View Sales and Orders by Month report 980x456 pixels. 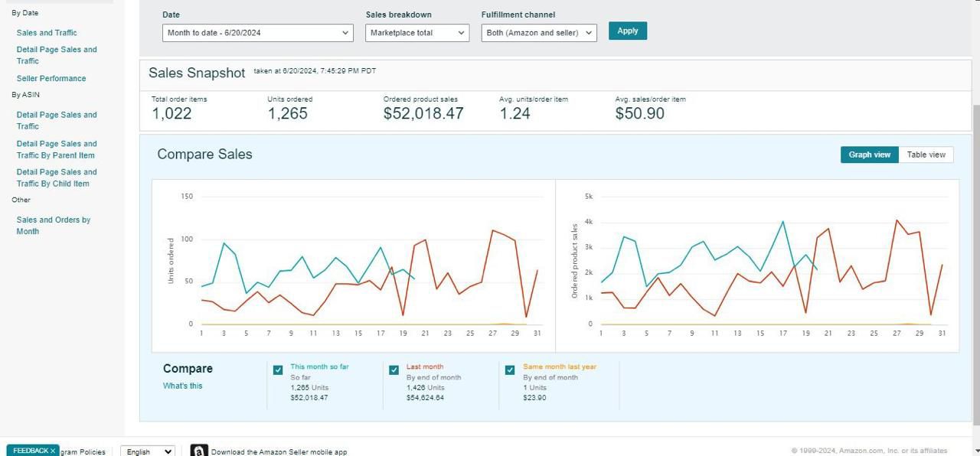(x=54, y=225)
